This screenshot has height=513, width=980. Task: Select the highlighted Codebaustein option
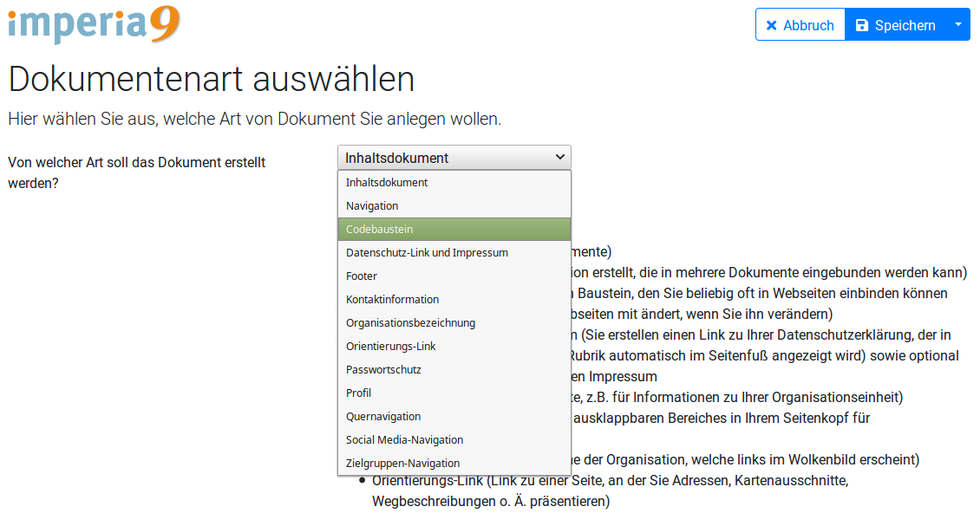click(379, 230)
